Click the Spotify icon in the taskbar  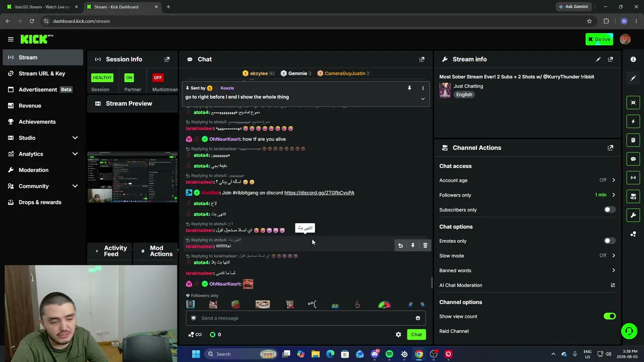[x=389, y=354]
